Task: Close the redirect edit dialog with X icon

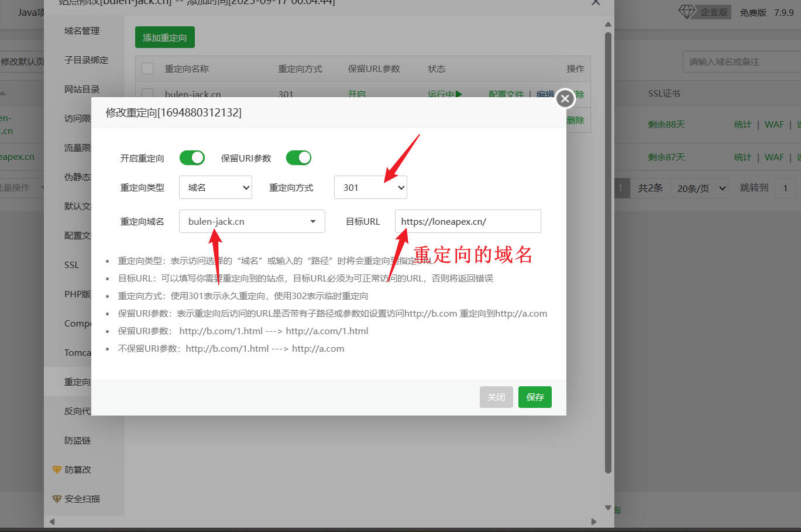Action: [565, 99]
